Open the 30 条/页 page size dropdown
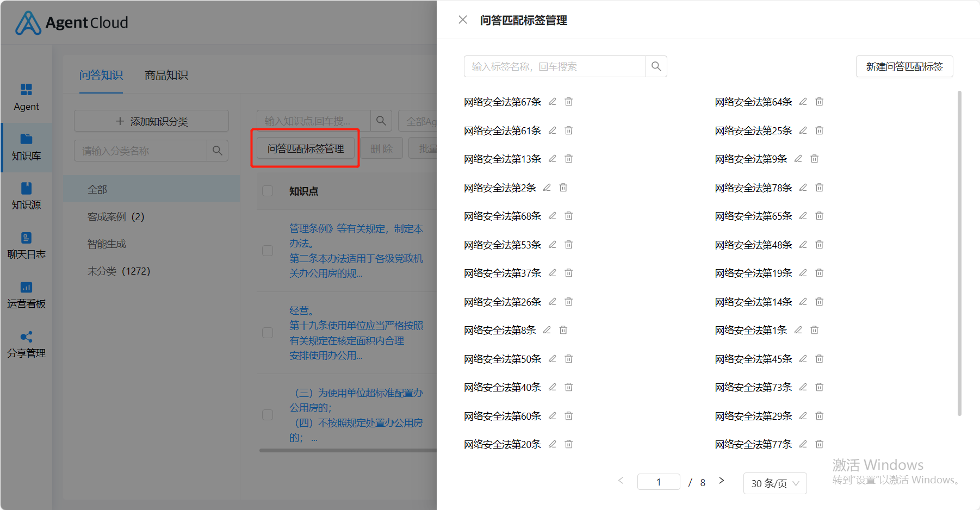This screenshot has height=510, width=980. click(x=775, y=483)
